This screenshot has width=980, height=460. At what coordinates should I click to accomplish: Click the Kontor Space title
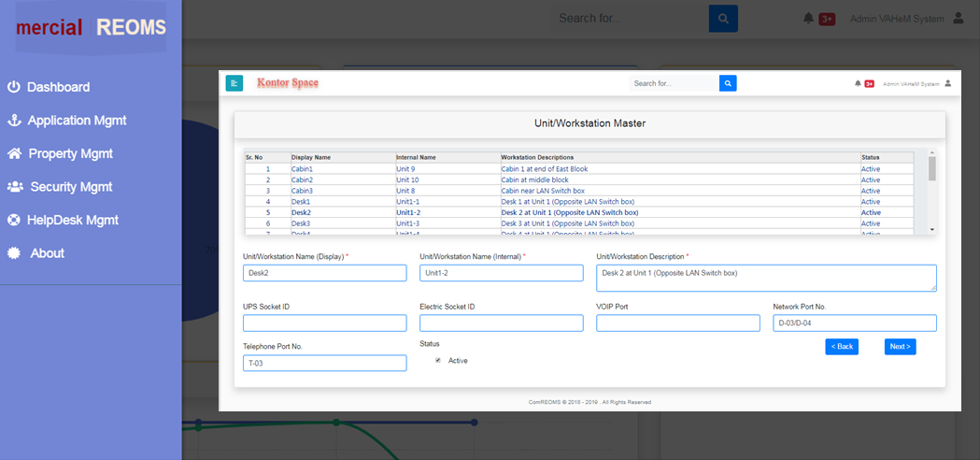point(288,82)
